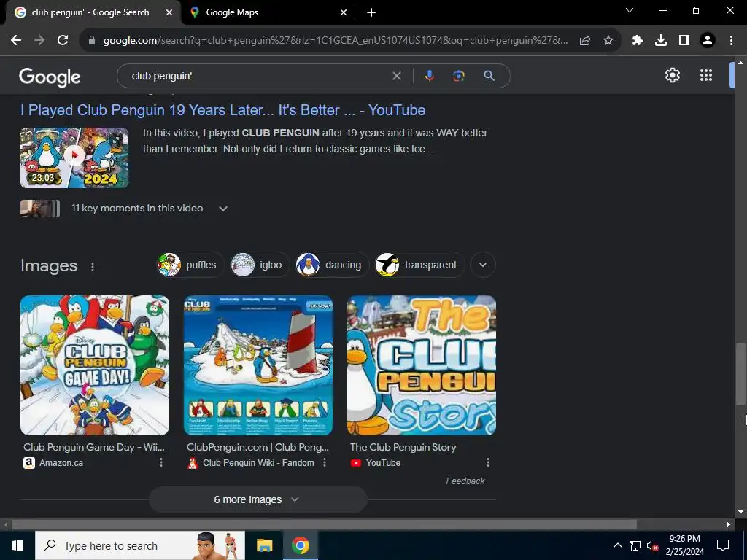
Task: Open network status tray icon
Action: click(635, 545)
